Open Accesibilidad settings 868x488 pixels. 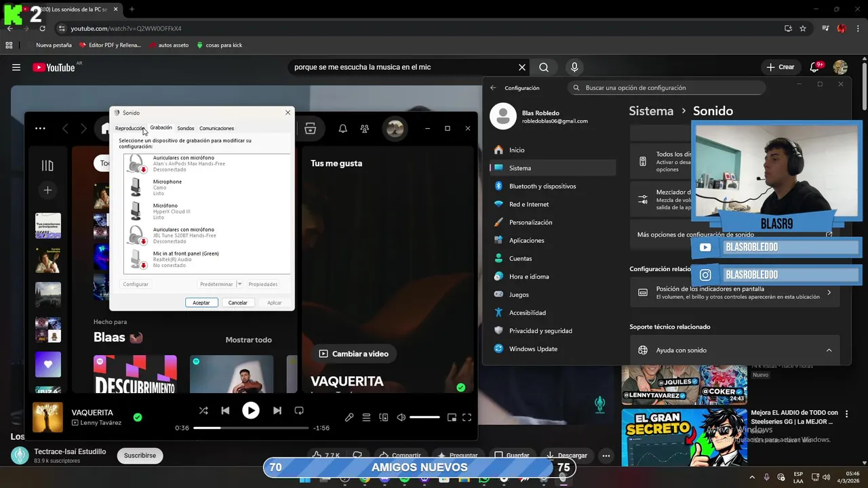pos(553,312)
